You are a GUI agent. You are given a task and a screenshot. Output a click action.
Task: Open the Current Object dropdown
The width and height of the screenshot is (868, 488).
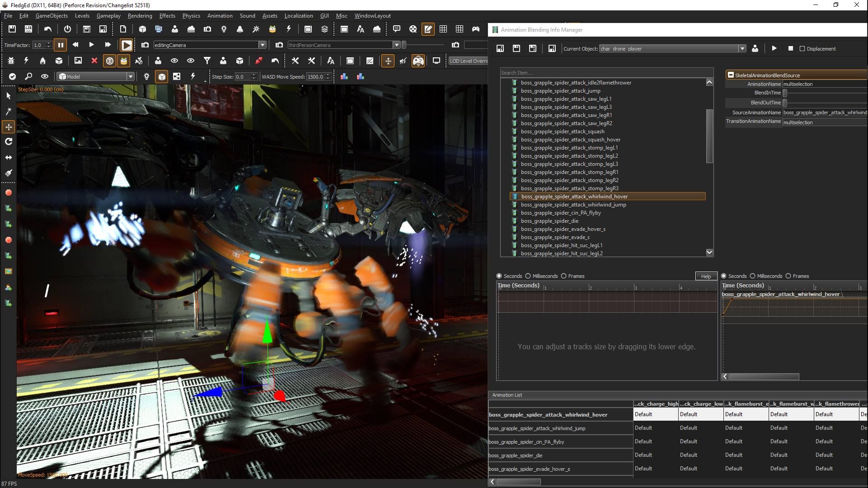(x=742, y=48)
